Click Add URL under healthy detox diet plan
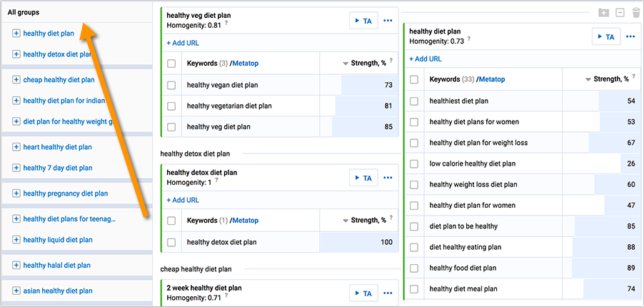 (x=183, y=200)
